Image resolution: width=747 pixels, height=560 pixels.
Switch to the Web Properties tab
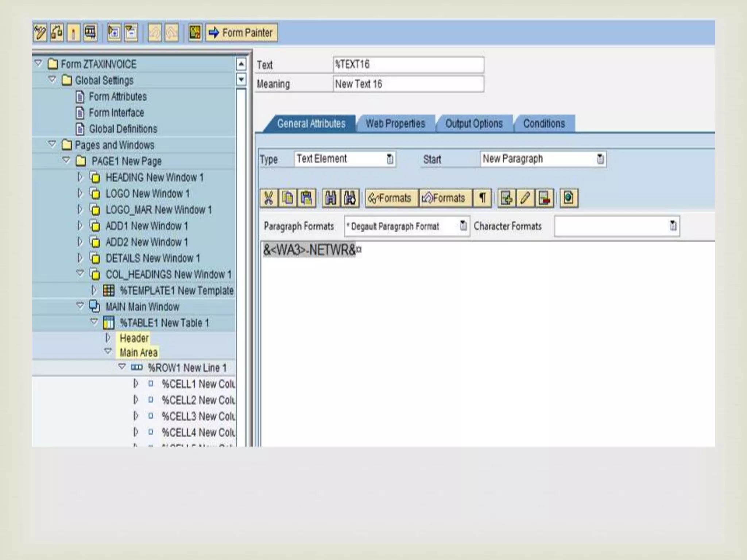[x=395, y=124]
